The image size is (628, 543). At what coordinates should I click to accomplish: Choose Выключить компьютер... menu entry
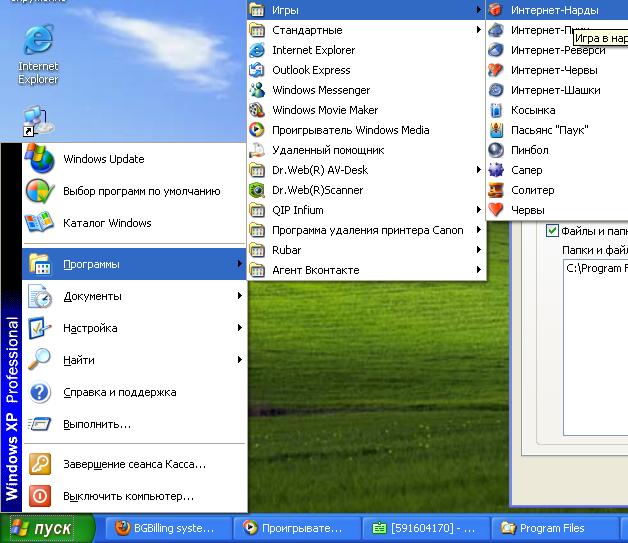tap(134, 496)
